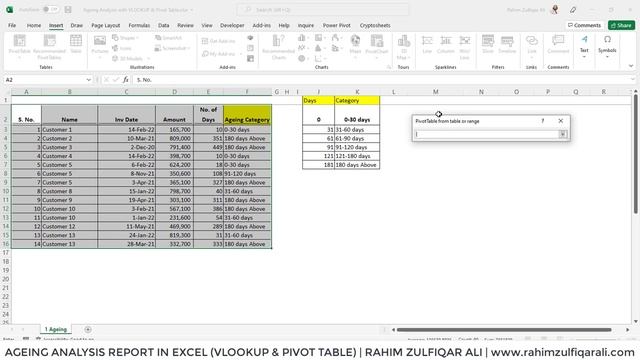640x360 pixels.
Task: Select the amount cell 809,000
Action: click(x=174, y=138)
